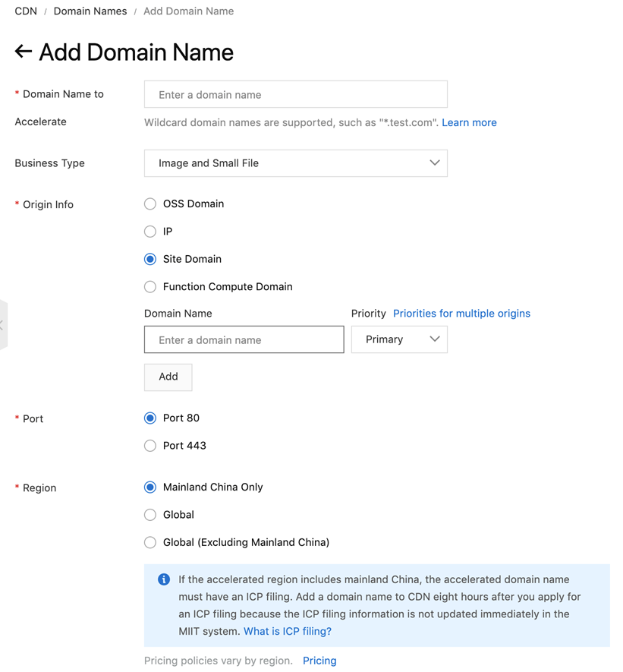Image resolution: width=623 pixels, height=672 pixels.
Task: Open the Learn more link
Action: click(x=469, y=122)
